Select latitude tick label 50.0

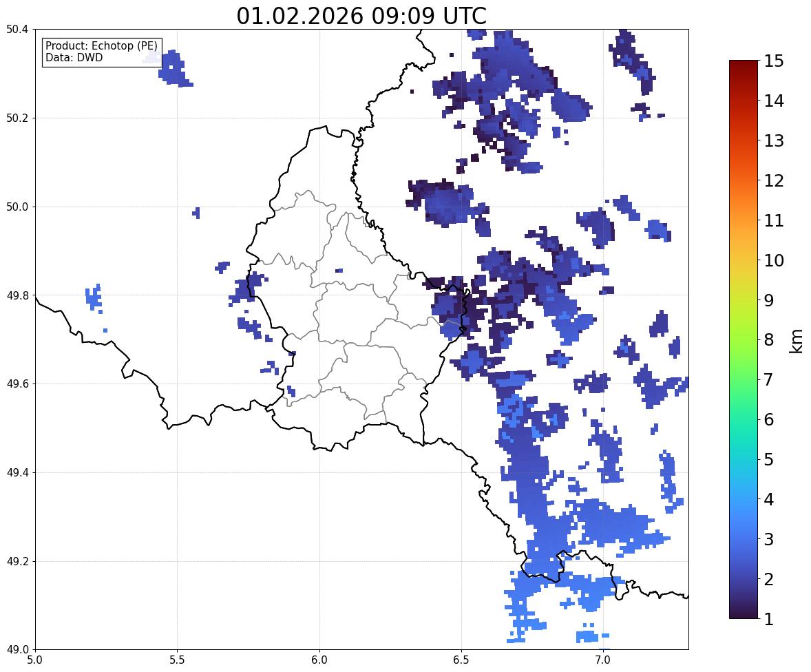pos(17,207)
